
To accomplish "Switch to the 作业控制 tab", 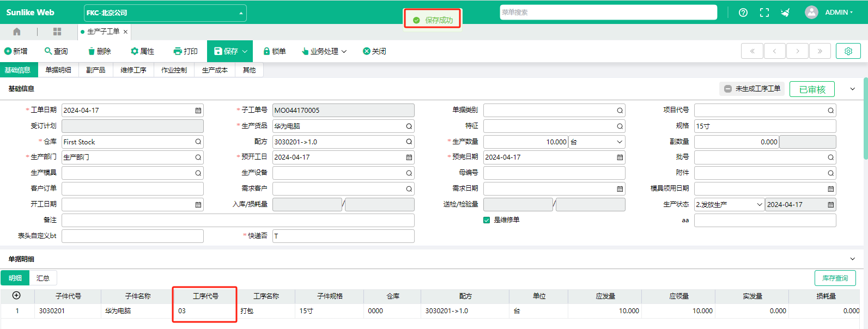I will [x=174, y=70].
